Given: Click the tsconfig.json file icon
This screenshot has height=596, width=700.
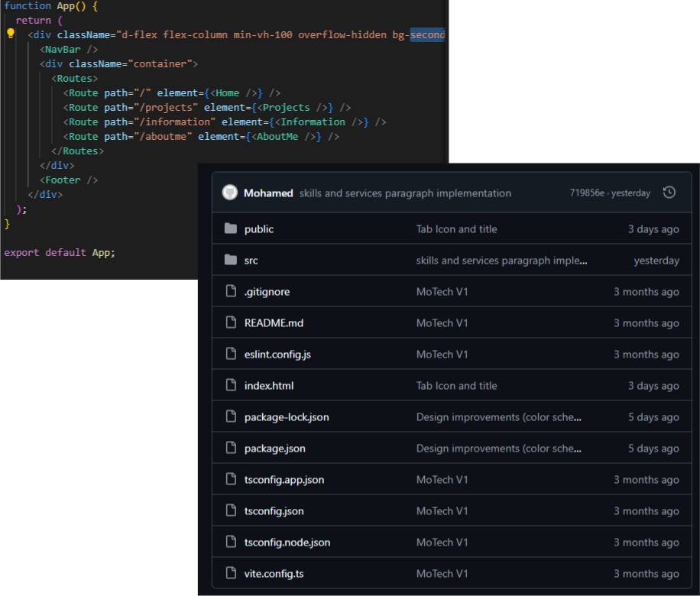Looking at the screenshot, I should 231,510.
